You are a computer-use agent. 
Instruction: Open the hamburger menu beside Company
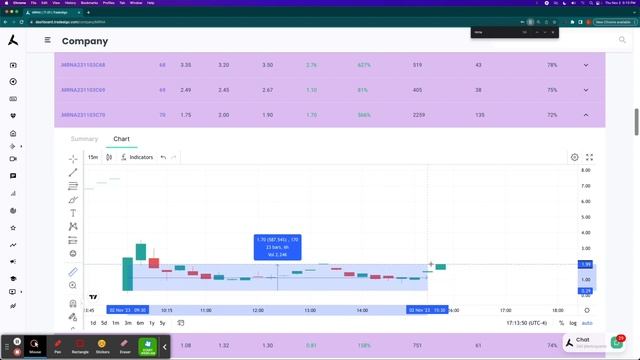[48, 40]
